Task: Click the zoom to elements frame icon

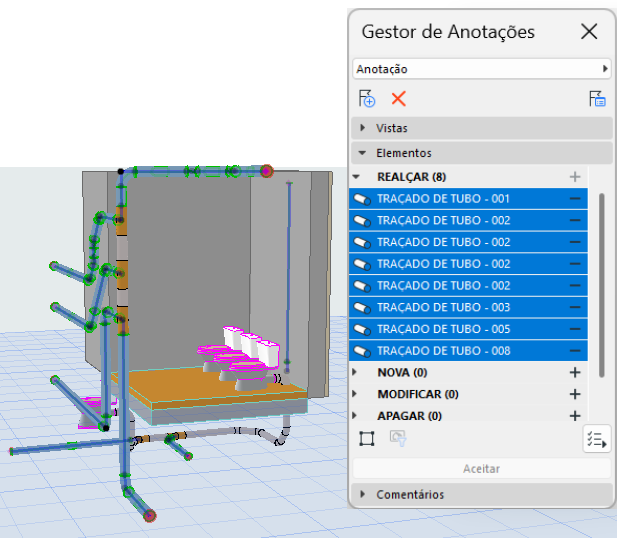Action: click(x=367, y=438)
